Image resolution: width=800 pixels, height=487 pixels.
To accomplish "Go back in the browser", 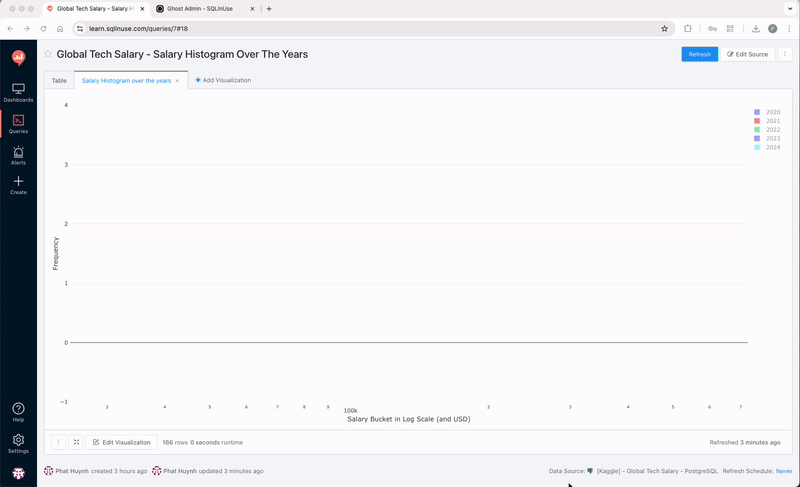I will click(10, 29).
